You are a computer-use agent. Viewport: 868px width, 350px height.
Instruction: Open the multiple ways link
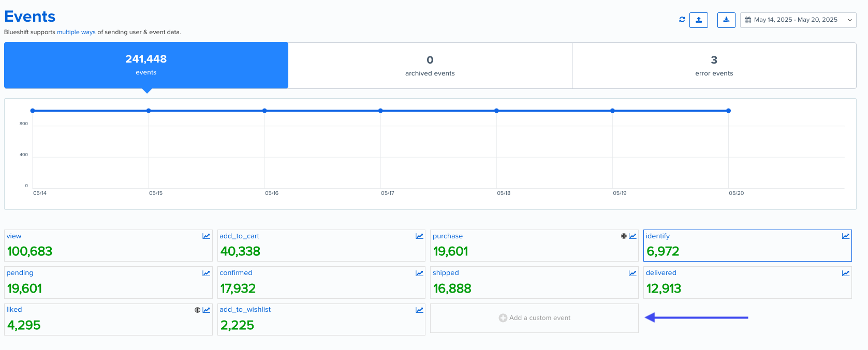76,32
